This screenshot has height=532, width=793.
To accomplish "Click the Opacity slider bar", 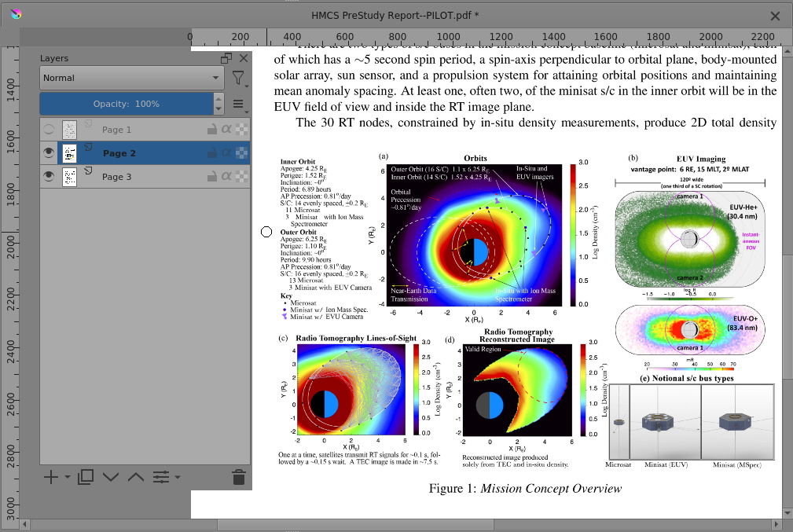I will pyautogui.click(x=126, y=104).
